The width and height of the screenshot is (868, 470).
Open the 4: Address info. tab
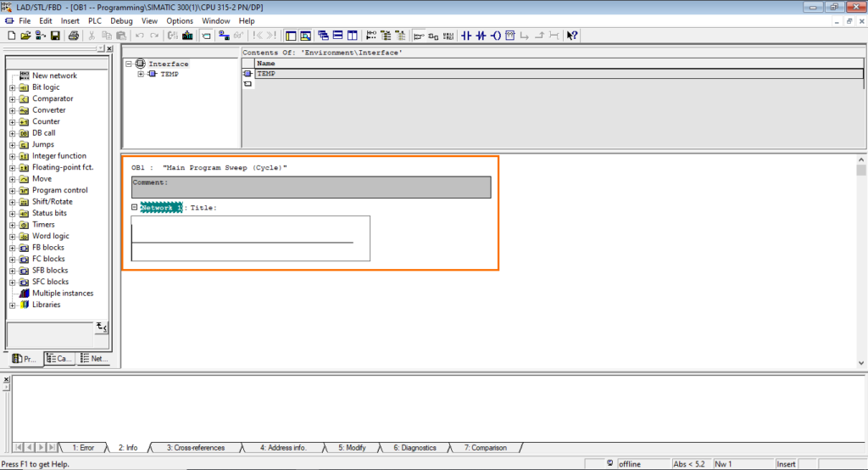tap(283, 448)
